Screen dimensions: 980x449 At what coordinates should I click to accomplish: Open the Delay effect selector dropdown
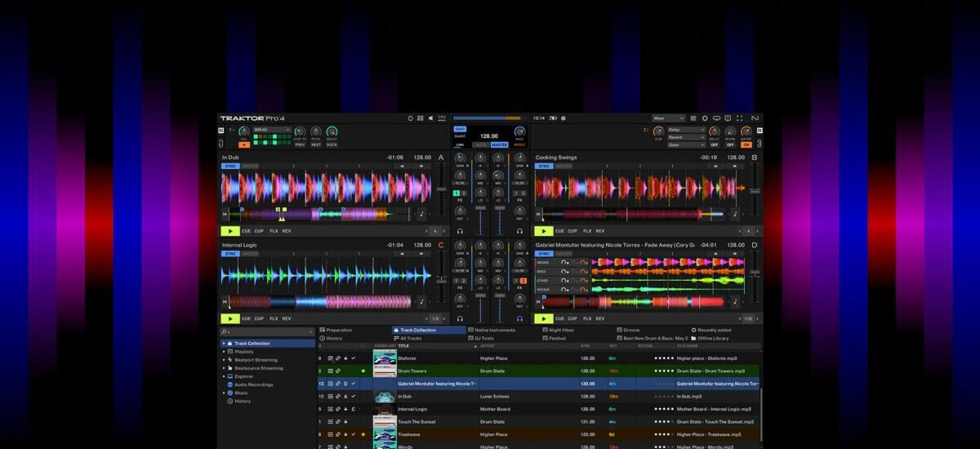[686, 129]
